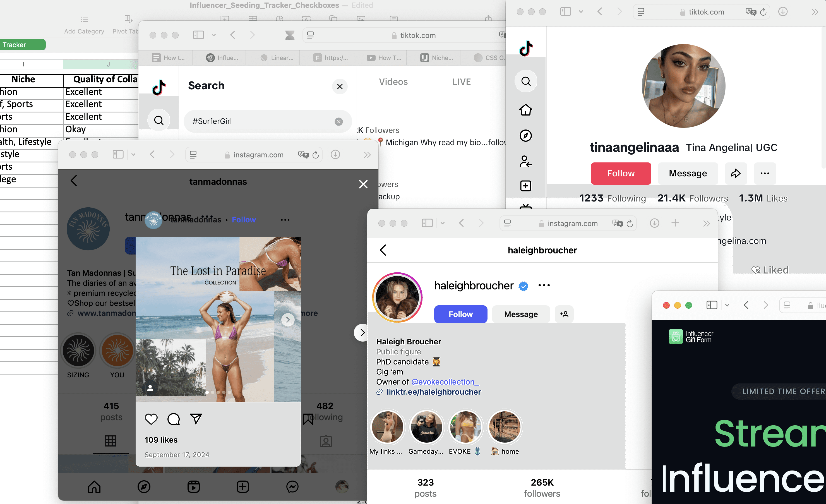Expand sidebar dropdown in Influencer Gift Form window

(x=727, y=305)
